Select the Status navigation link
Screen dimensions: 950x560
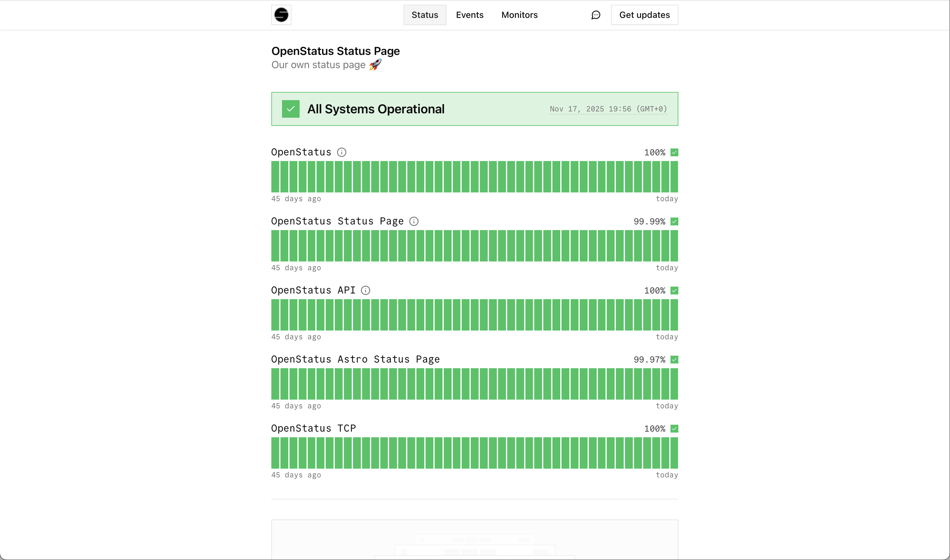pyautogui.click(x=425, y=15)
